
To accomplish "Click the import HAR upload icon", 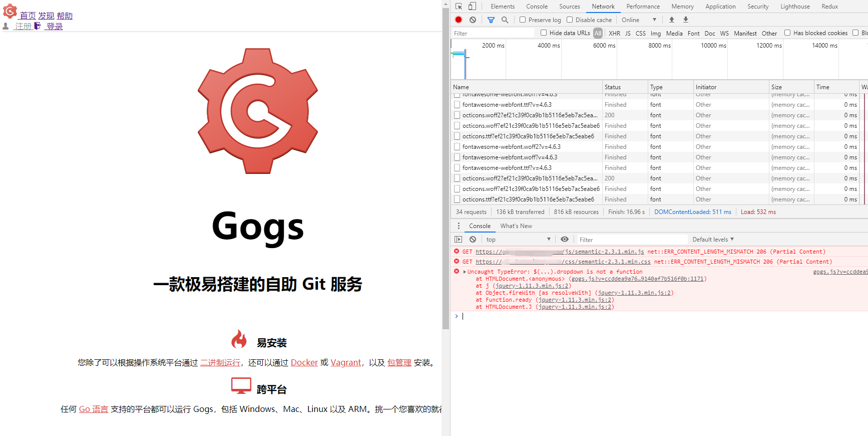I will [x=672, y=20].
